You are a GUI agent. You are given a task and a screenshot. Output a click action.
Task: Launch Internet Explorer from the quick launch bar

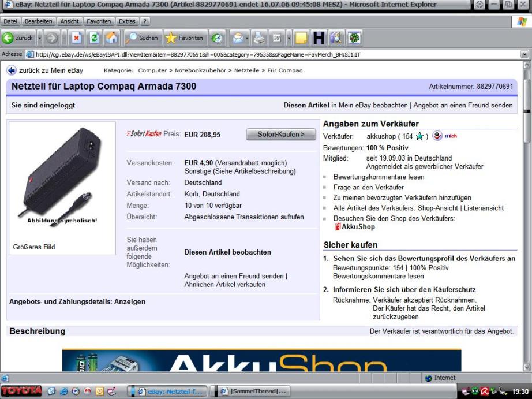[63, 391]
